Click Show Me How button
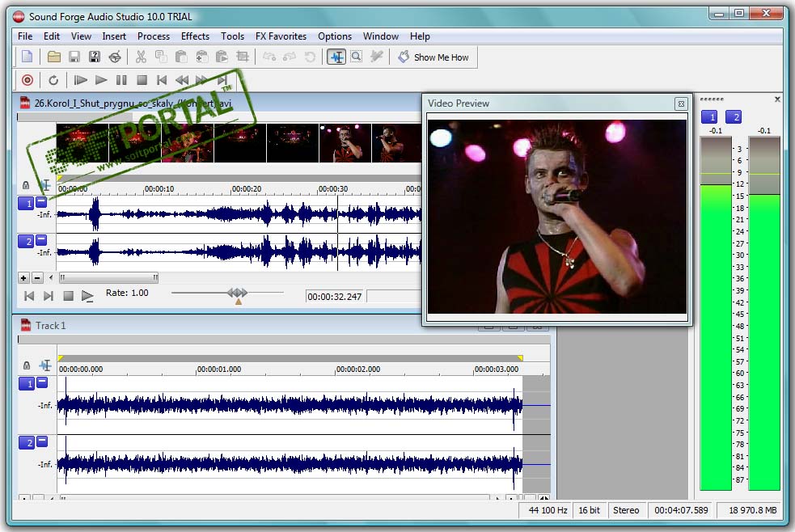The image size is (795, 532). click(433, 57)
